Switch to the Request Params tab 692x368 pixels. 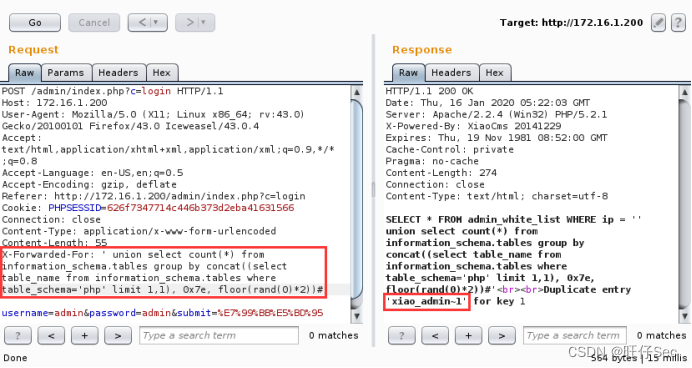click(66, 73)
